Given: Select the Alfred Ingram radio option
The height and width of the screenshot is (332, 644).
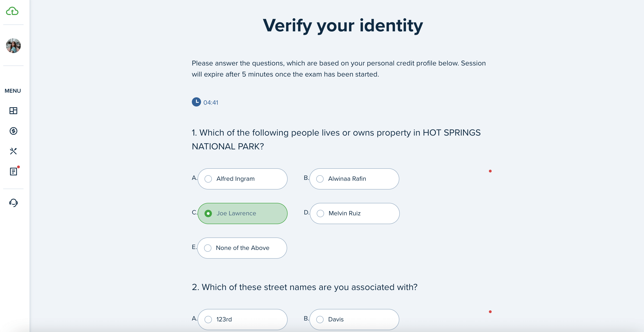Looking at the screenshot, I should pos(242,179).
